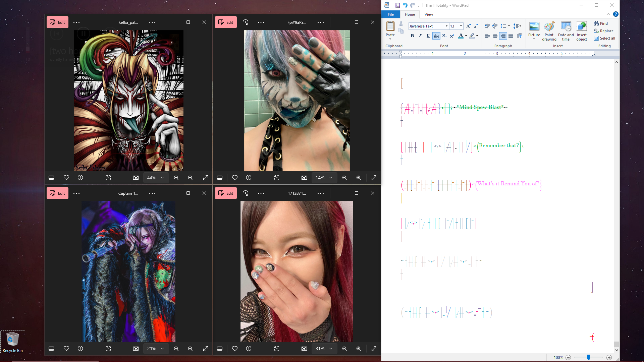644x362 pixels.
Task: Grow font size with the A-up icon
Action: pos(468,26)
